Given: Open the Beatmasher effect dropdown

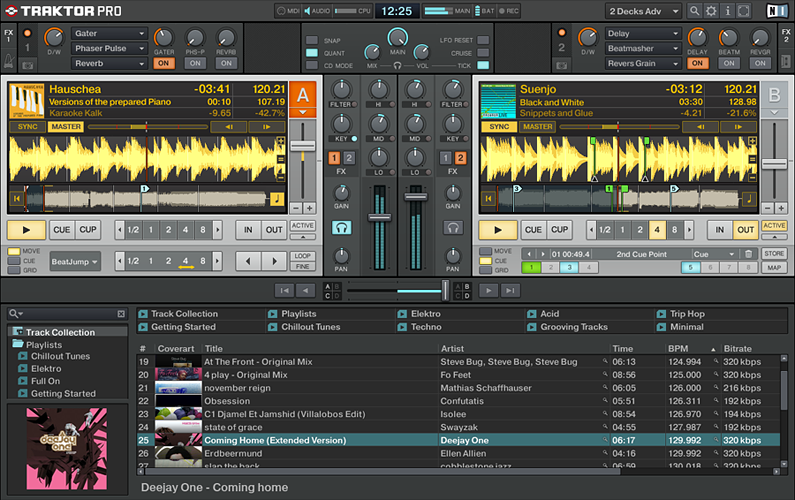Looking at the screenshot, I should click(x=643, y=48).
